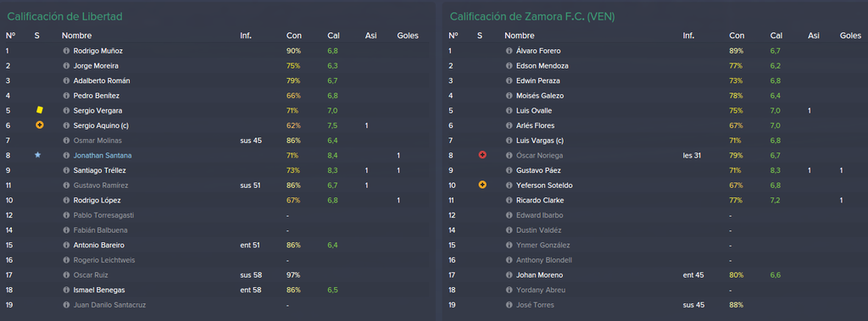Click the orange knock icon for Yeferson Soteldo
This screenshot has width=868, height=321.
pos(482,185)
